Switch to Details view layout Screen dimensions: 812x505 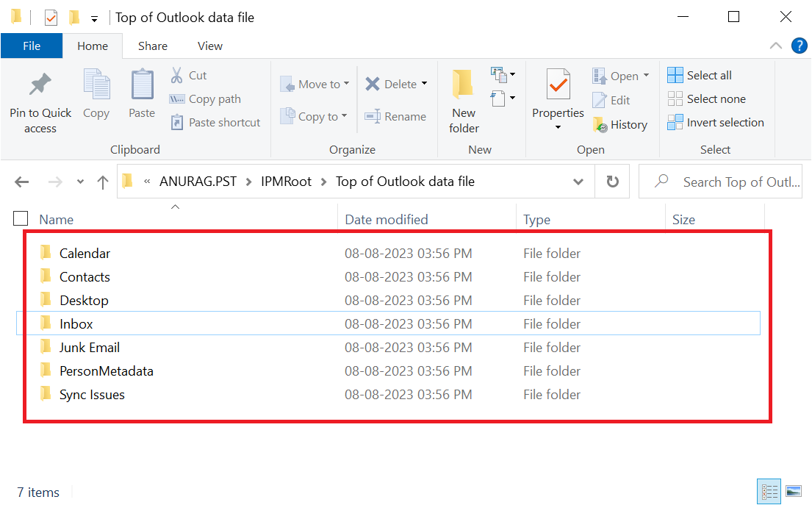[x=769, y=492]
